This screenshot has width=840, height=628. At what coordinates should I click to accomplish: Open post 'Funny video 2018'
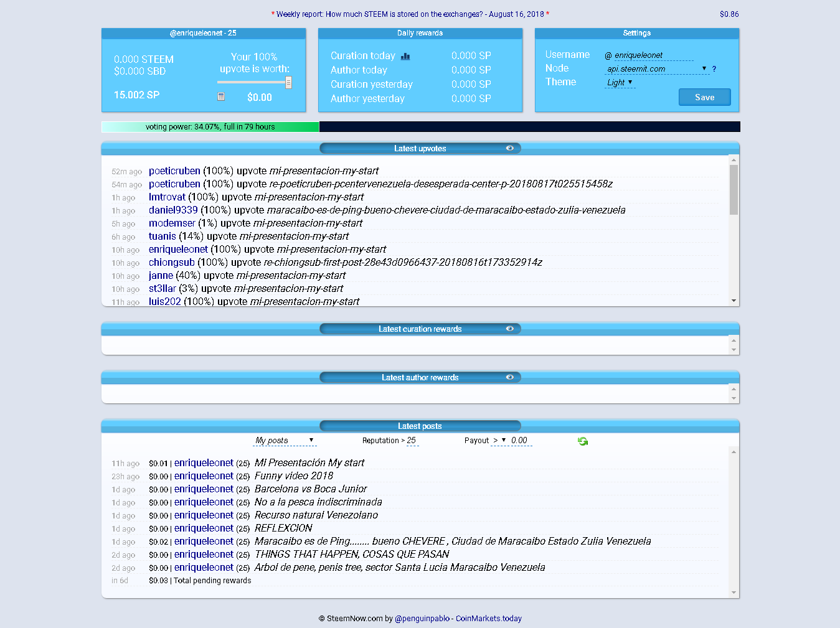coord(293,476)
